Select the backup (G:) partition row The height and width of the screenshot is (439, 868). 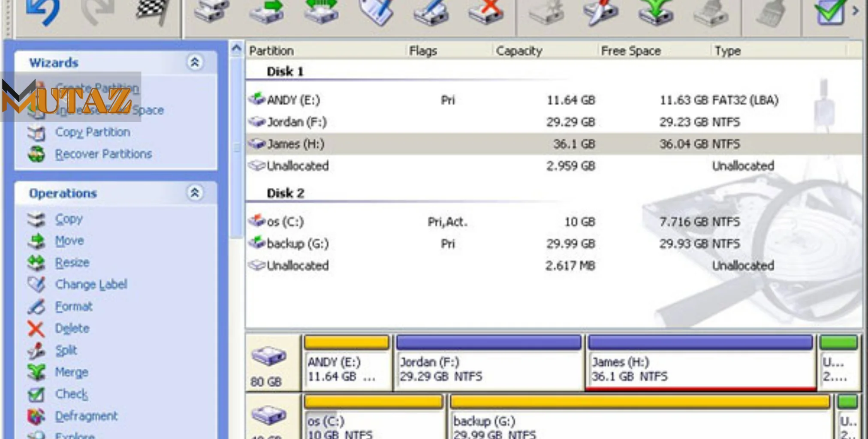pyautogui.click(x=554, y=244)
